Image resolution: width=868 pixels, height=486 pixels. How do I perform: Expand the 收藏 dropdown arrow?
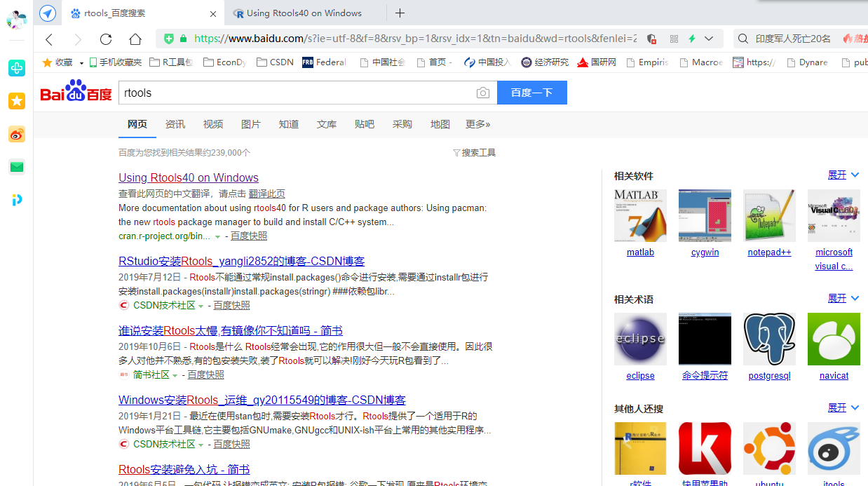coord(81,62)
